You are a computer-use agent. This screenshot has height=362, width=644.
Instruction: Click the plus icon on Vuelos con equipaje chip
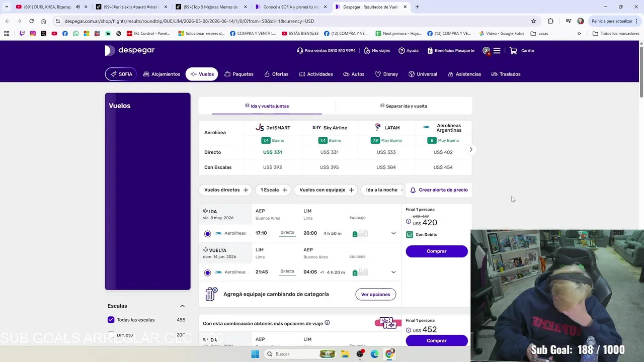pyautogui.click(x=351, y=190)
